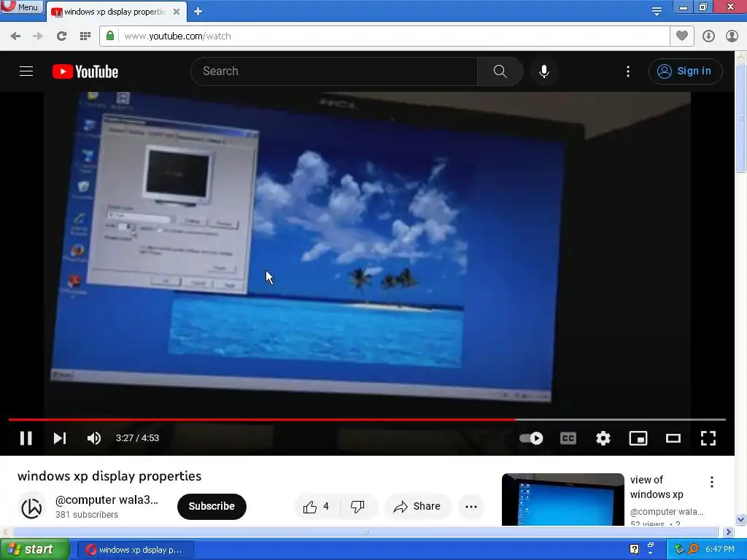The width and height of the screenshot is (747, 560).
Task: Open tray search magnifier icon
Action: 694,550
